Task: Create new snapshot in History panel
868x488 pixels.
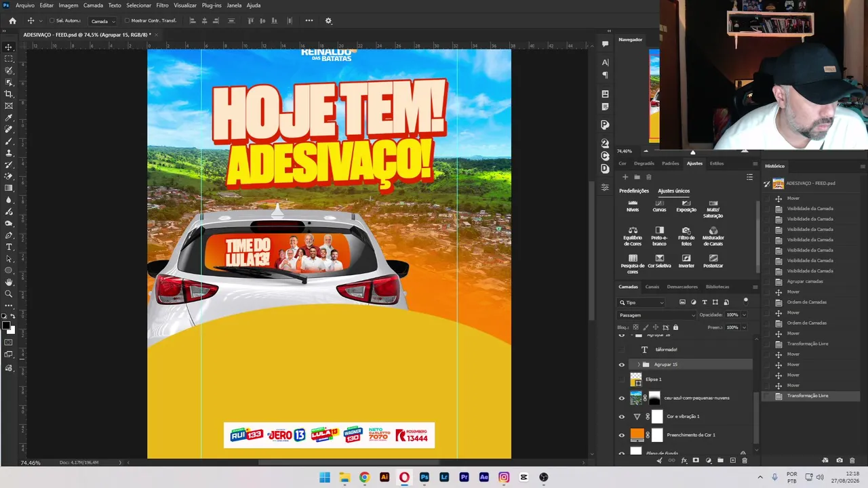Action: click(x=840, y=461)
